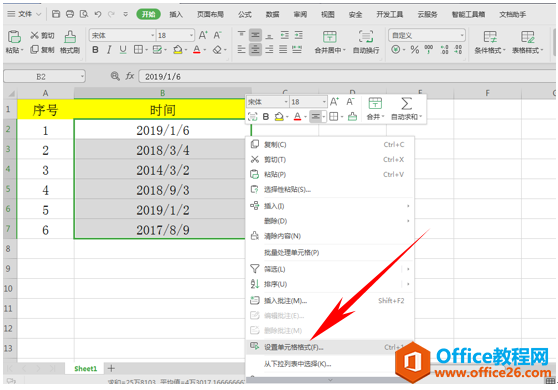Click Copy (复制) in the ribbon
The width and height of the screenshot is (558, 390).
42,49
